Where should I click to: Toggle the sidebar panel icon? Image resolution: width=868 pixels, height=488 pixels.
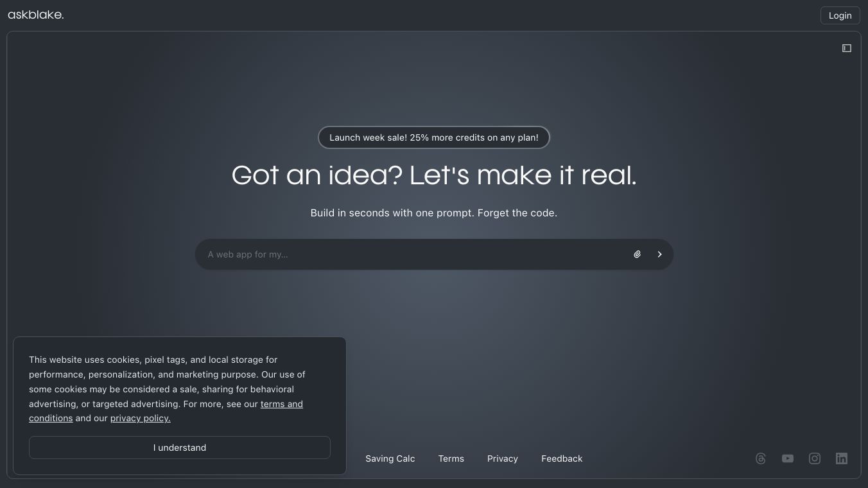(x=847, y=48)
